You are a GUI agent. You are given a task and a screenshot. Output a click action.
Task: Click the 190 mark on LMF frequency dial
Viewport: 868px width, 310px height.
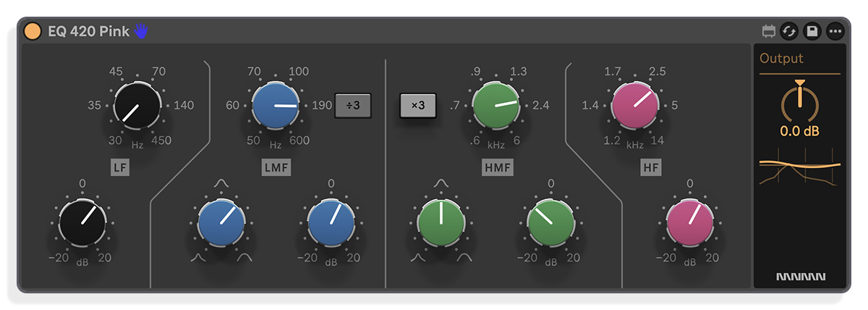coord(322,105)
